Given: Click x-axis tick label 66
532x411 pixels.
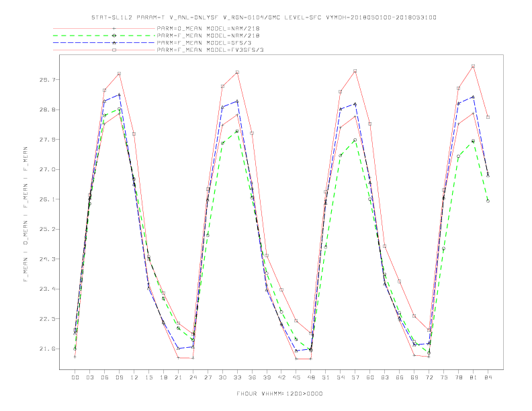Looking at the screenshot, I should coord(400,377).
